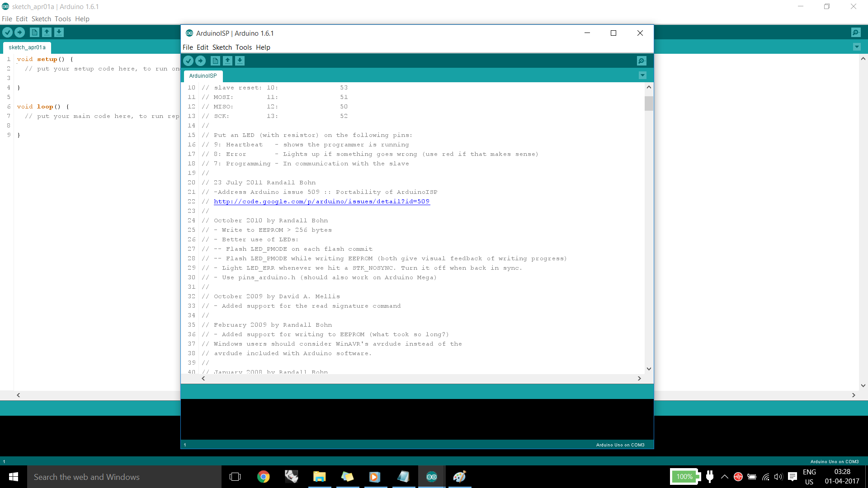Open File Explorer from taskbar

click(319, 477)
